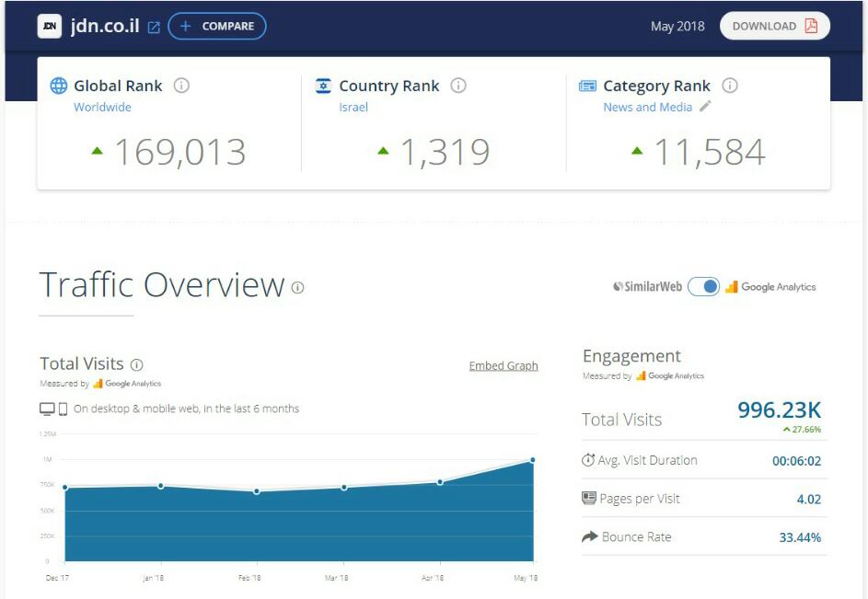Click the globe icon for Global Rank
Viewport: 868px width, 599px height.
(x=59, y=86)
